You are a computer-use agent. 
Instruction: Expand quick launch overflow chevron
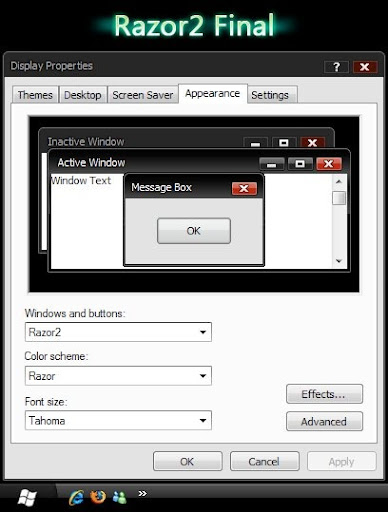[143, 493]
